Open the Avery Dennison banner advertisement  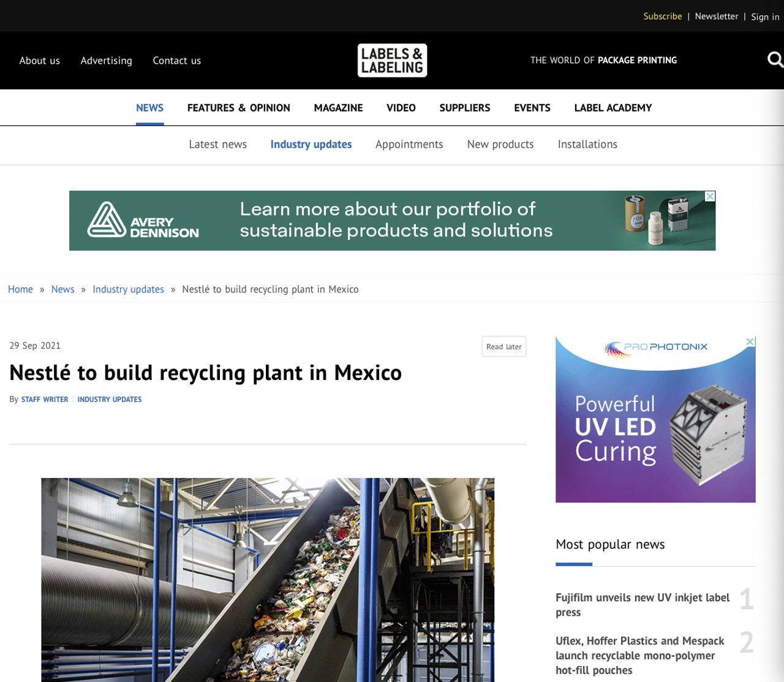point(392,221)
